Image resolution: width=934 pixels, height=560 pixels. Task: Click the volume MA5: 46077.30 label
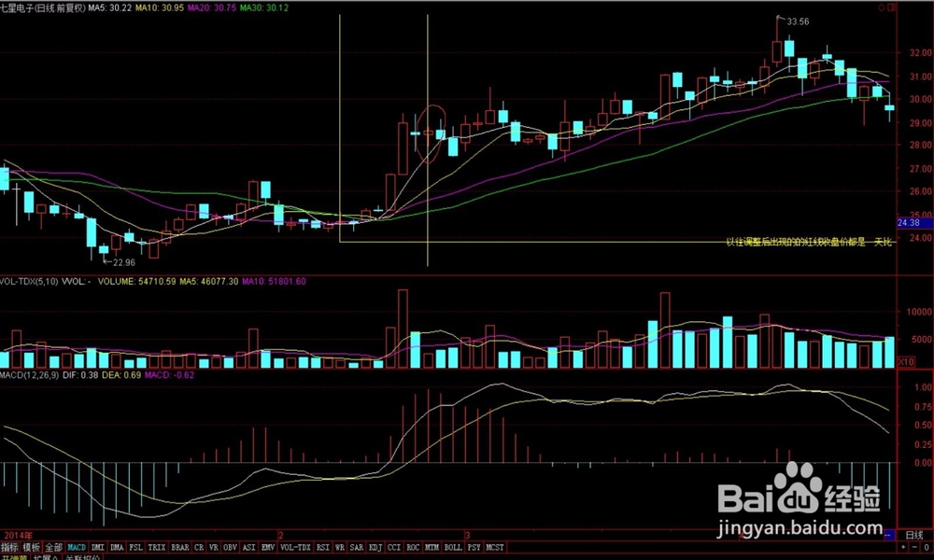[209, 282]
